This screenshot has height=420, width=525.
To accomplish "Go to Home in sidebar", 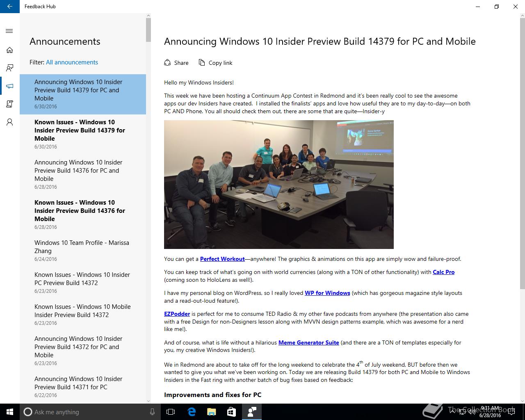I will tap(10, 50).
